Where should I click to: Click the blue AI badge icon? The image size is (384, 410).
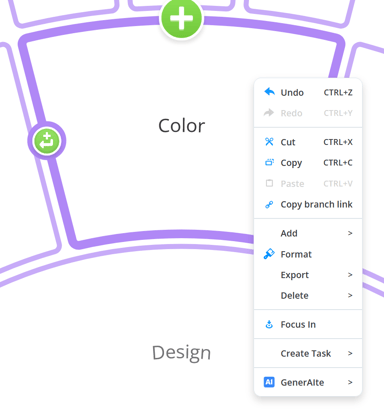tap(269, 382)
